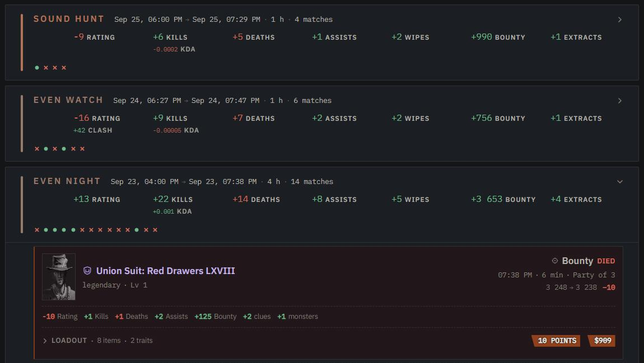644x363 pixels.
Task: Click the DIED status label
Action: coord(606,261)
